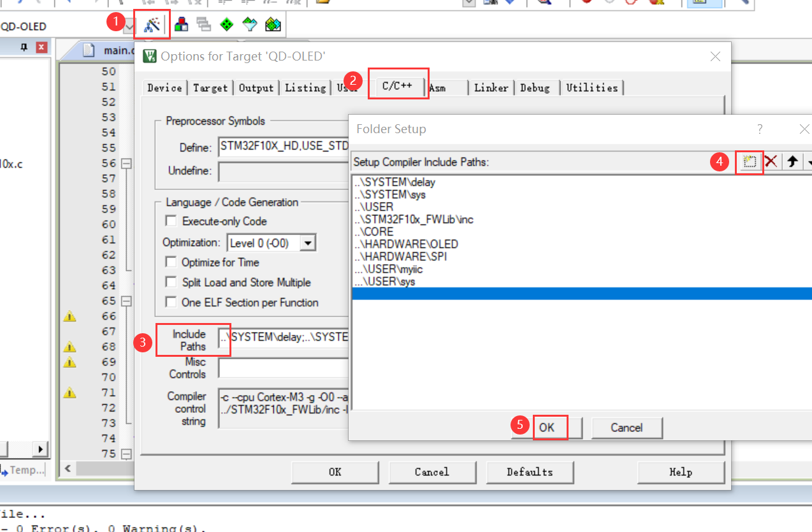Click Help button in Options dialog
This screenshot has height=532, width=812.
681,472
